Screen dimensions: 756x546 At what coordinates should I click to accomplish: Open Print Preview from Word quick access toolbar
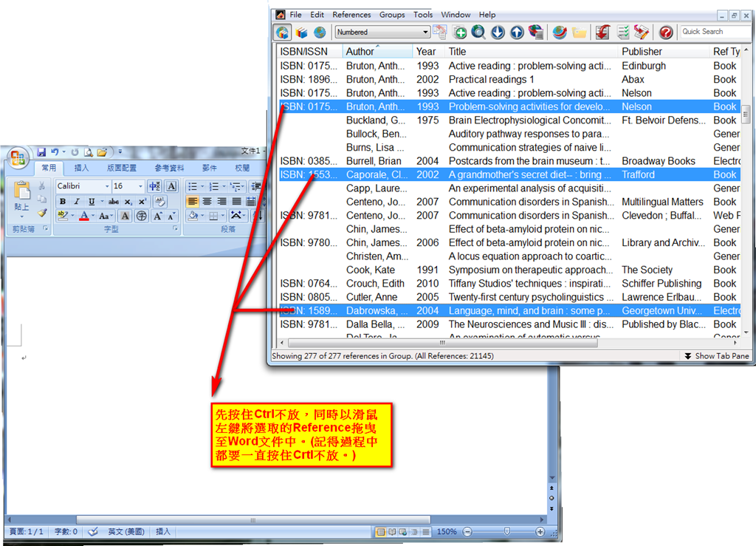[x=89, y=152]
